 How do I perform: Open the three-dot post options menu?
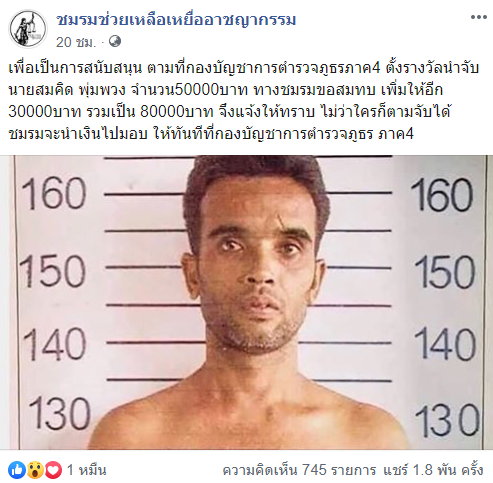click(x=478, y=17)
